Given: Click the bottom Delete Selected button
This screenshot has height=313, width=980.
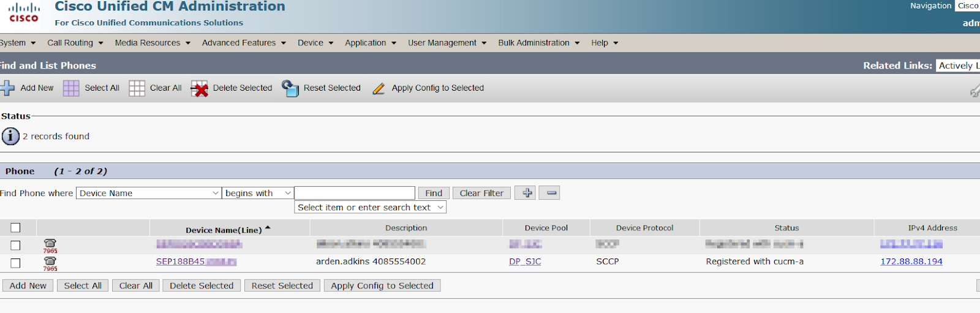Looking at the screenshot, I should [202, 285].
